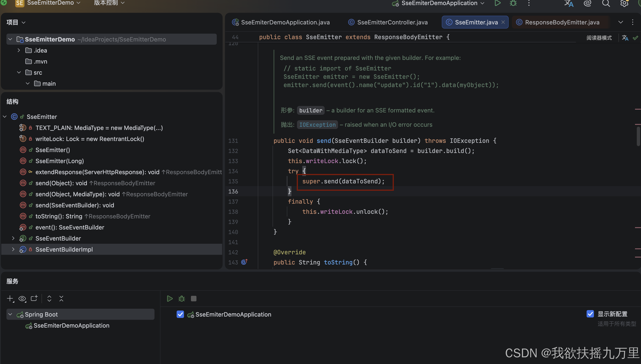Viewport: 641px width, 364px height.
Task: Expand the SseEventBuilderImpl node in structure
Action: [13, 249]
